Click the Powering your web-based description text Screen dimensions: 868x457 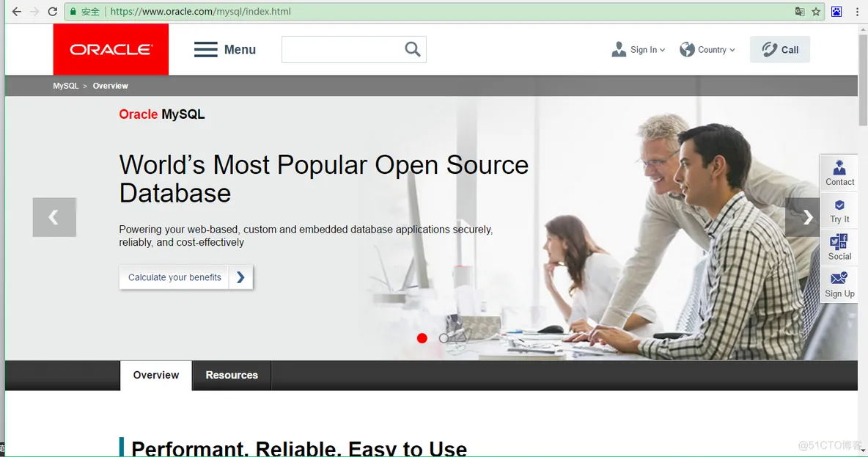(x=306, y=235)
